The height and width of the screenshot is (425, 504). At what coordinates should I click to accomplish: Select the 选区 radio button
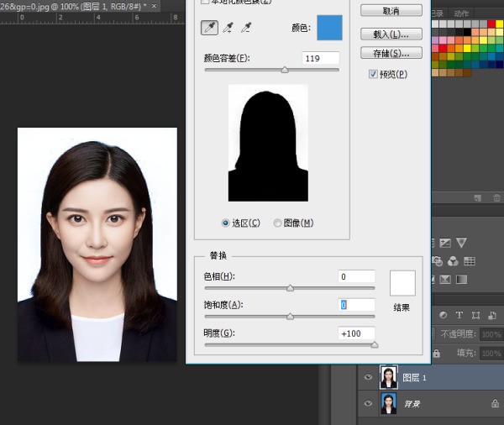[225, 223]
